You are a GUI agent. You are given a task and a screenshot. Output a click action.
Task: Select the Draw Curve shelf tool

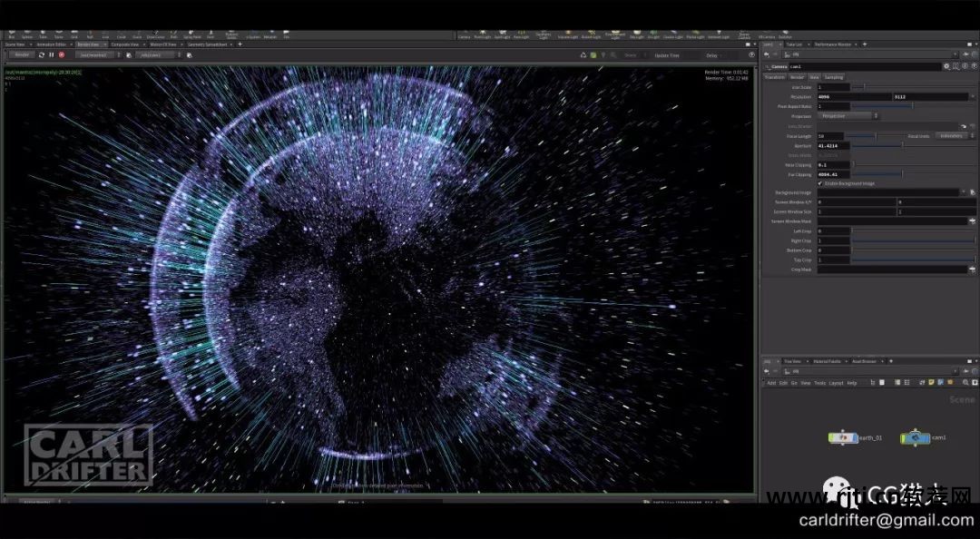pos(156,34)
